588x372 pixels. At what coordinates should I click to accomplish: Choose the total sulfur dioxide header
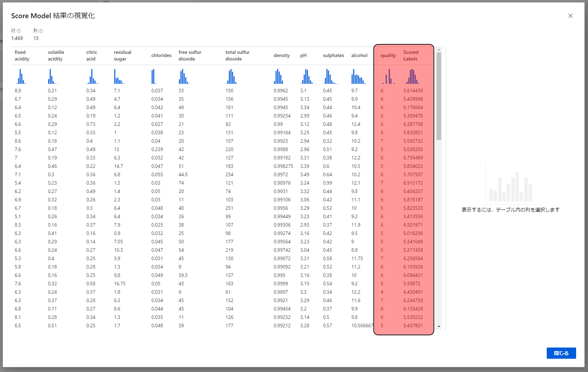[237, 56]
